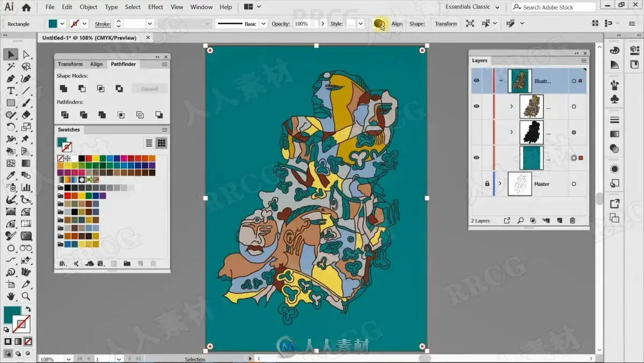Click the Transform button in control bar
Image resolution: width=644 pixels, height=363 pixels.
pyautogui.click(x=446, y=24)
